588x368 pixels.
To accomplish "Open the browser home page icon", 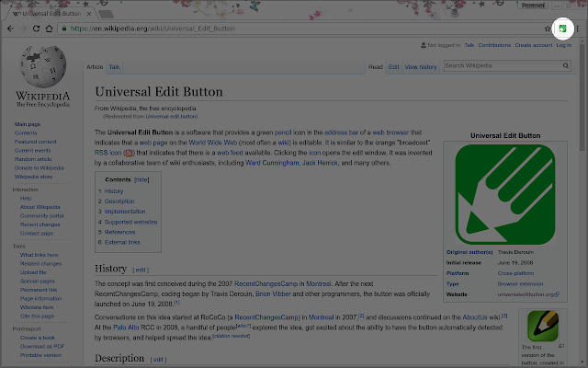I will [49, 29].
